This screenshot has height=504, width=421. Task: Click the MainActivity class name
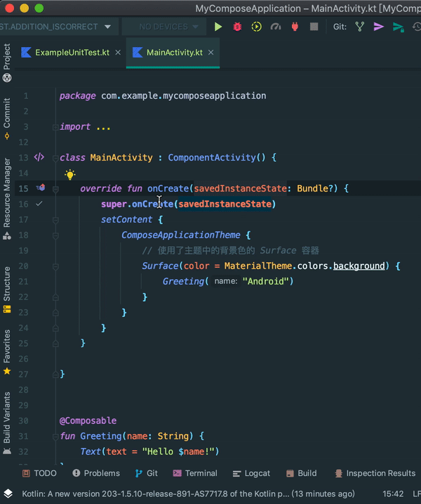pyautogui.click(x=121, y=158)
